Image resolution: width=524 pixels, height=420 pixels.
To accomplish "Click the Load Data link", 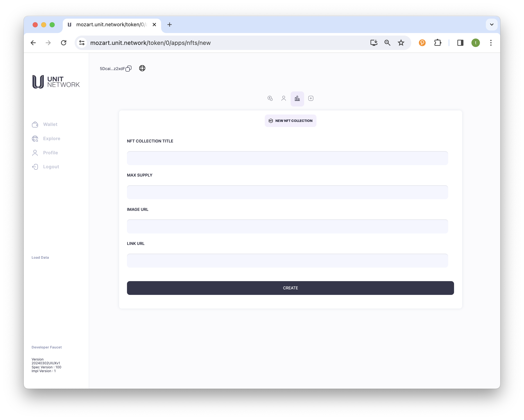I will tap(40, 257).
